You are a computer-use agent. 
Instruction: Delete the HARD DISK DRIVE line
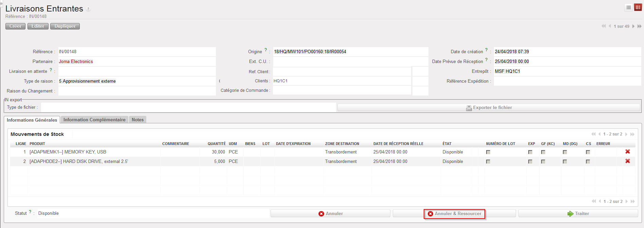click(627, 161)
